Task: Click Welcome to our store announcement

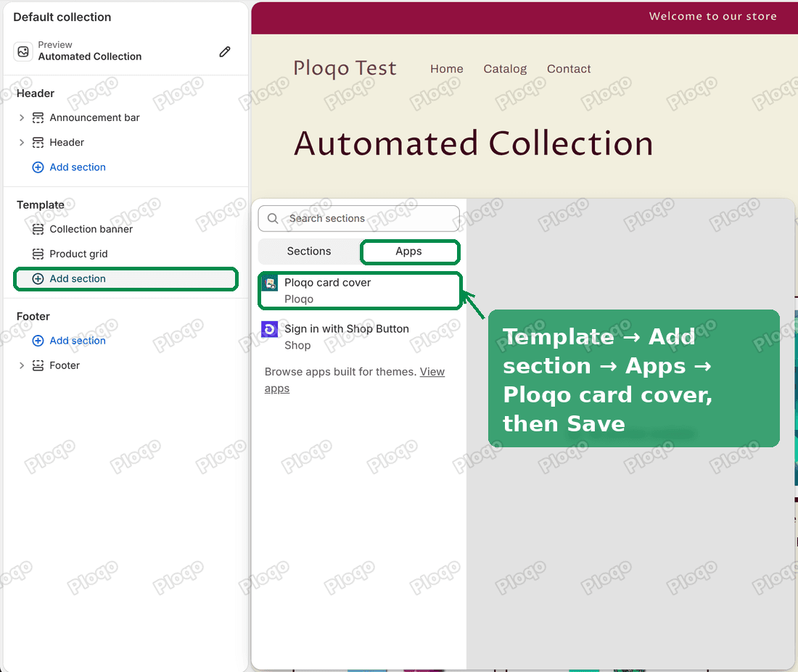Action: coord(713,16)
